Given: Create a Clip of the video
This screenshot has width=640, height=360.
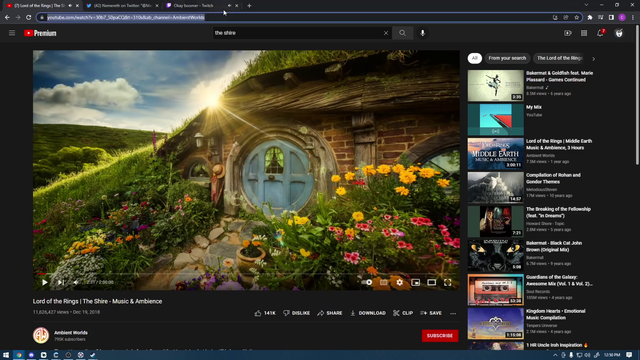Looking at the screenshot, I should pos(403,313).
